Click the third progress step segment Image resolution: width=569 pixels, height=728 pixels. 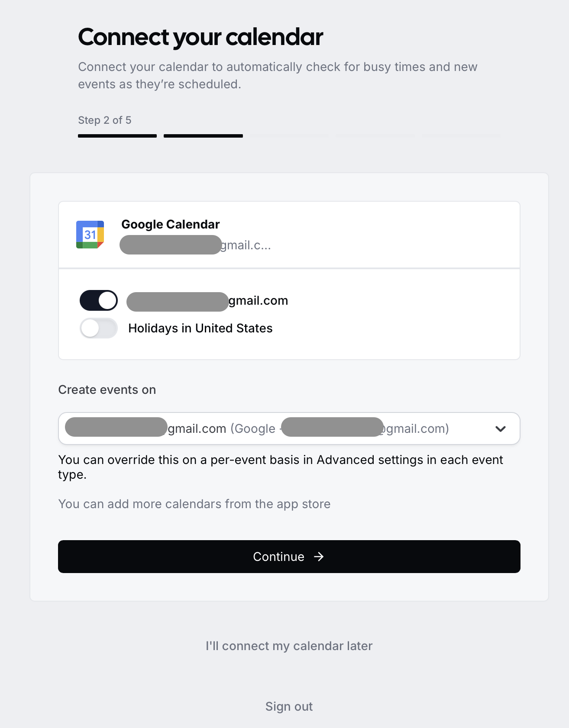click(x=289, y=136)
